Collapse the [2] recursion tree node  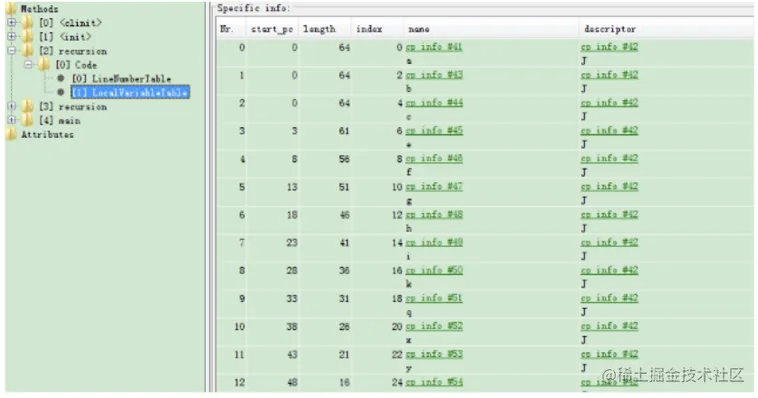(12, 50)
